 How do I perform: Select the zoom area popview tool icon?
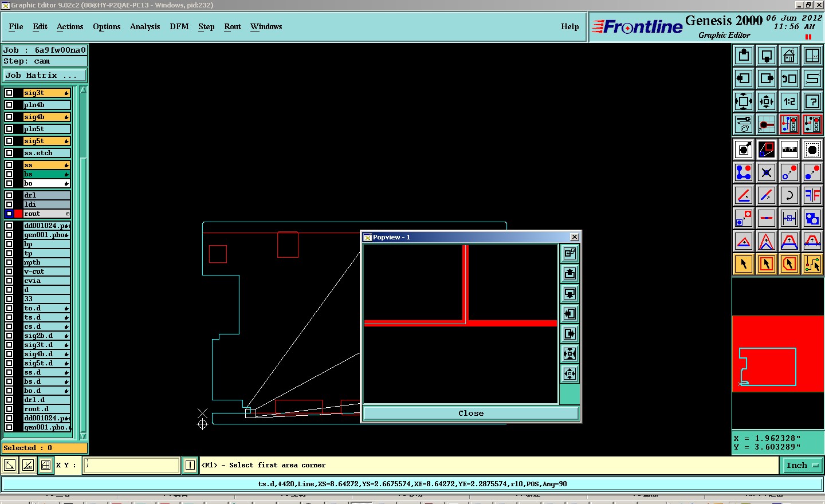pos(767,149)
